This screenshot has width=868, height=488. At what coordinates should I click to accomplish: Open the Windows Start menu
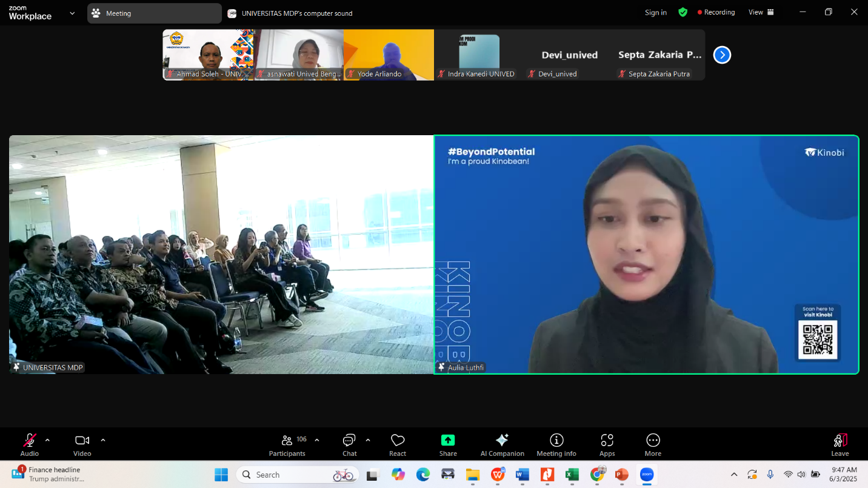[x=221, y=475]
